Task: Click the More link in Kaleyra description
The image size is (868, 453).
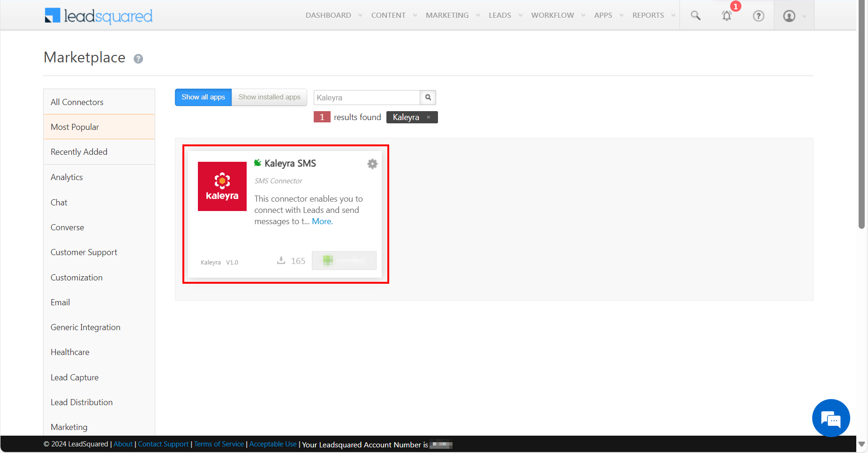Action: (322, 221)
